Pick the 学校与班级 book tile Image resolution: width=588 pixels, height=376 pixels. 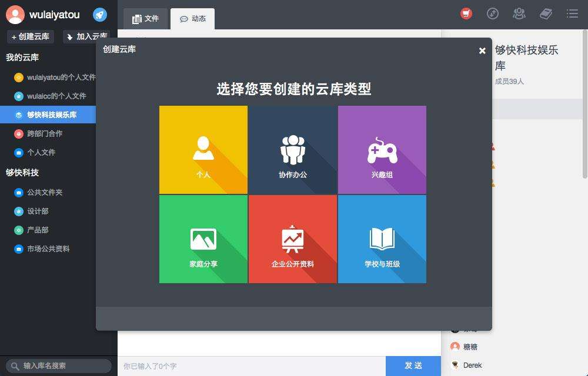(382, 239)
